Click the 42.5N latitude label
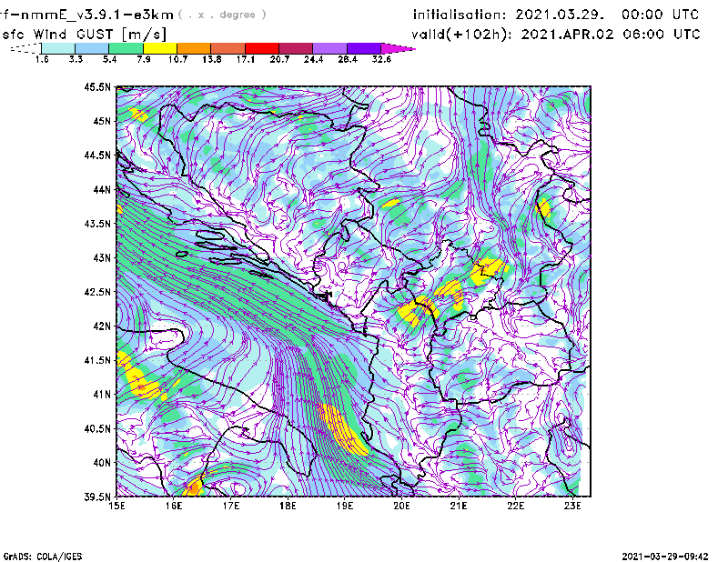The height and width of the screenshot is (562, 728). tap(97, 292)
